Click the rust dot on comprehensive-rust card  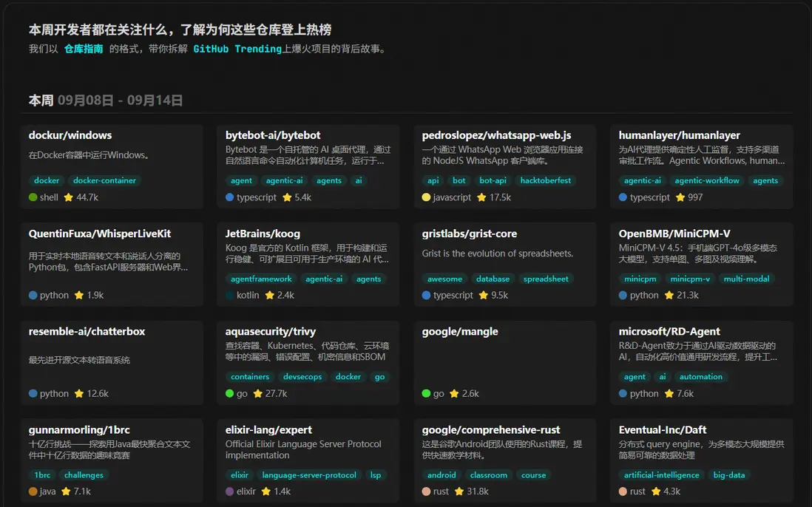[x=426, y=491]
